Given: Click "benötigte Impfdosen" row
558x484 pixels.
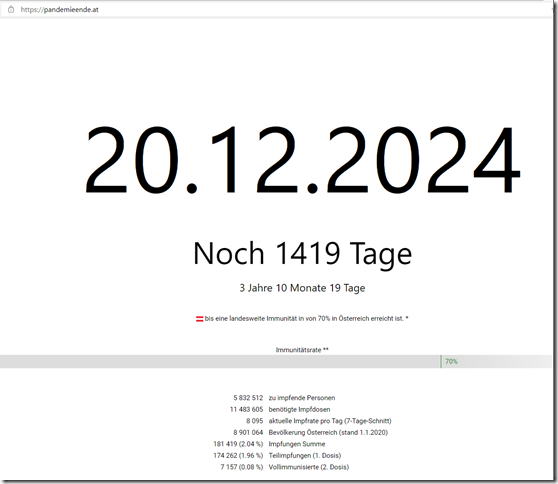Looking at the screenshot, I should pos(280,409).
